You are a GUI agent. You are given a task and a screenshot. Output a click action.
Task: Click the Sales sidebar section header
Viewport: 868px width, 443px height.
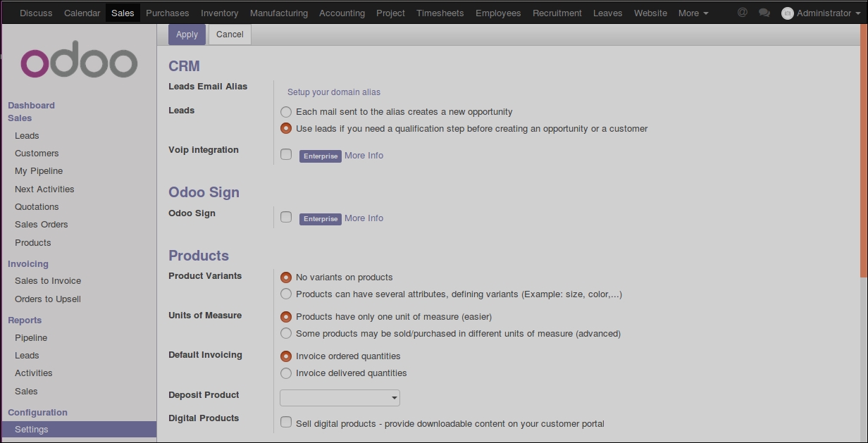(x=20, y=118)
